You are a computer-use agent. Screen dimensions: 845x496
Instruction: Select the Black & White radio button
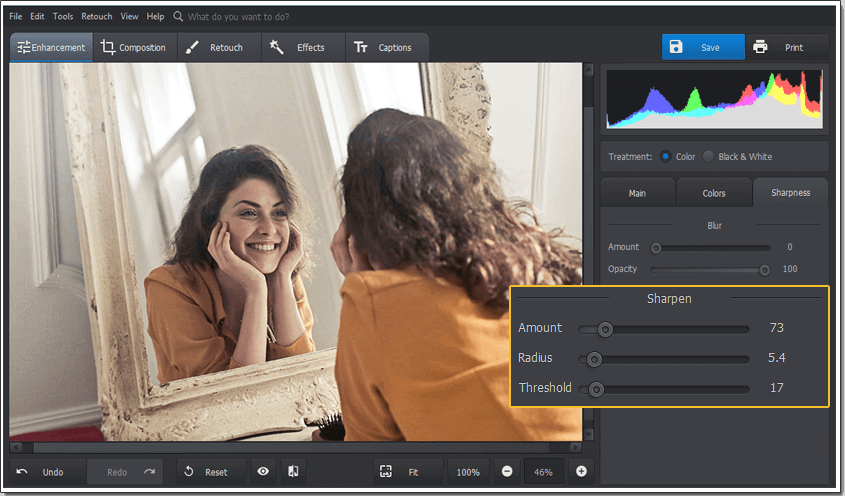708,157
